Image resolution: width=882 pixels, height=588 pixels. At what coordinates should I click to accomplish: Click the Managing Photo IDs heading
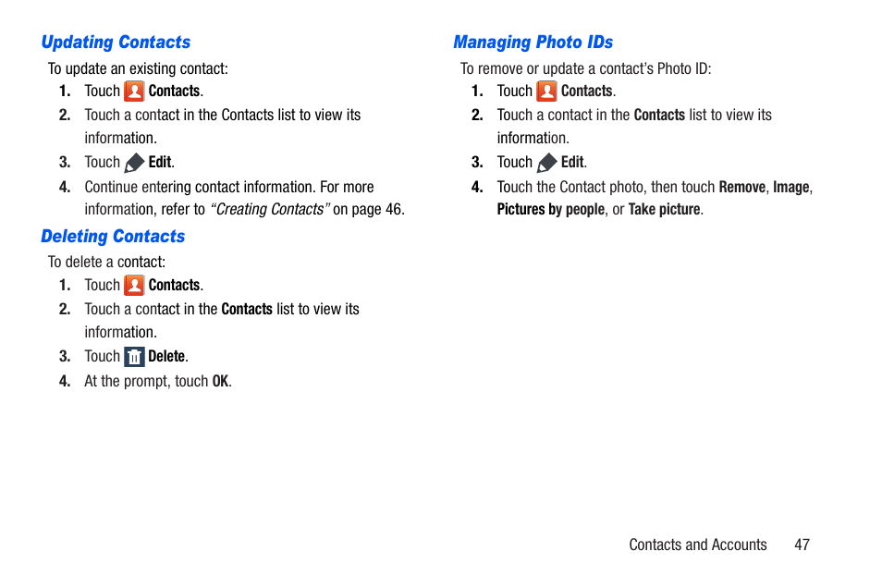point(533,43)
